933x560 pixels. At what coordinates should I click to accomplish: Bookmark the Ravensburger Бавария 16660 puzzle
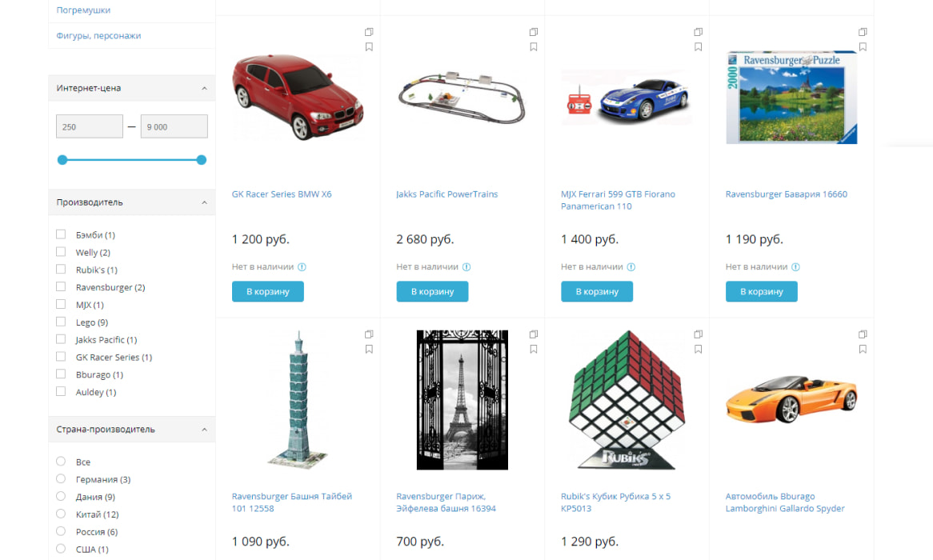pyautogui.click(x=863, y=47)
